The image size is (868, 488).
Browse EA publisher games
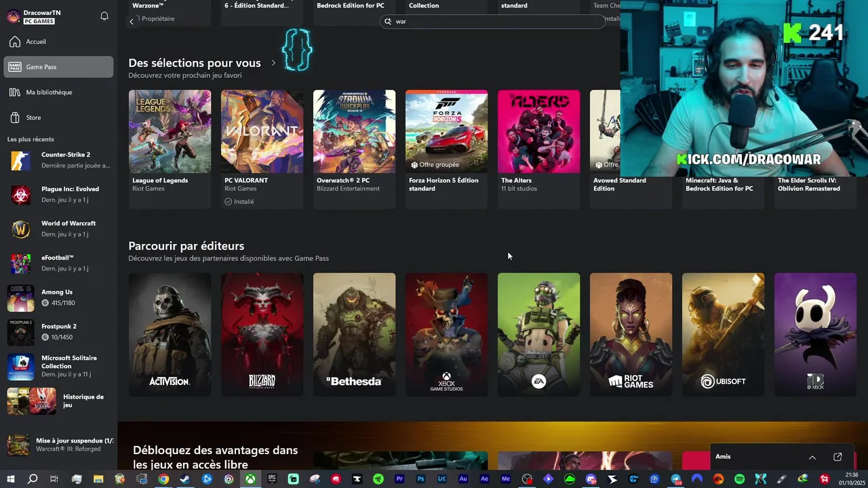pyautogui.click(x=538, y=334)
